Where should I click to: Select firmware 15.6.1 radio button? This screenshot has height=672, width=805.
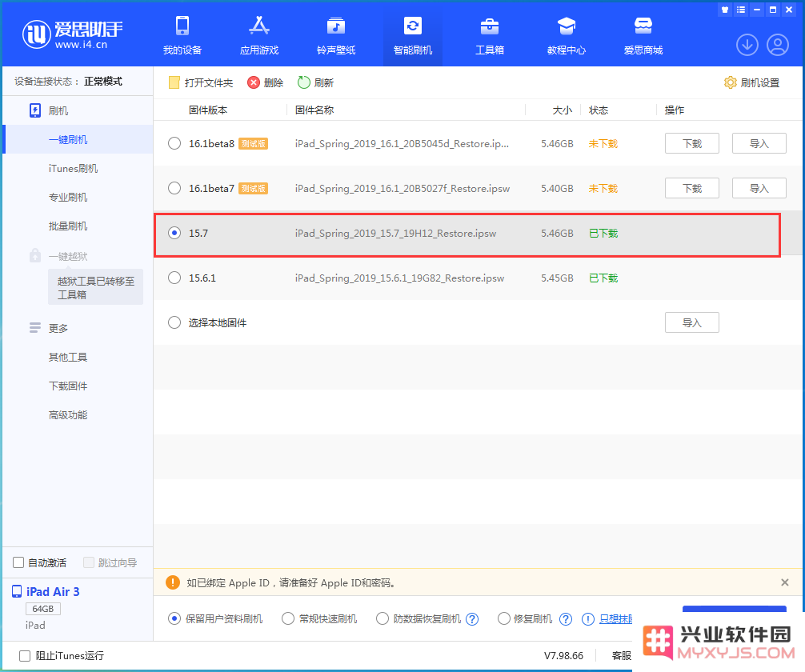click(x=174, y=278)
